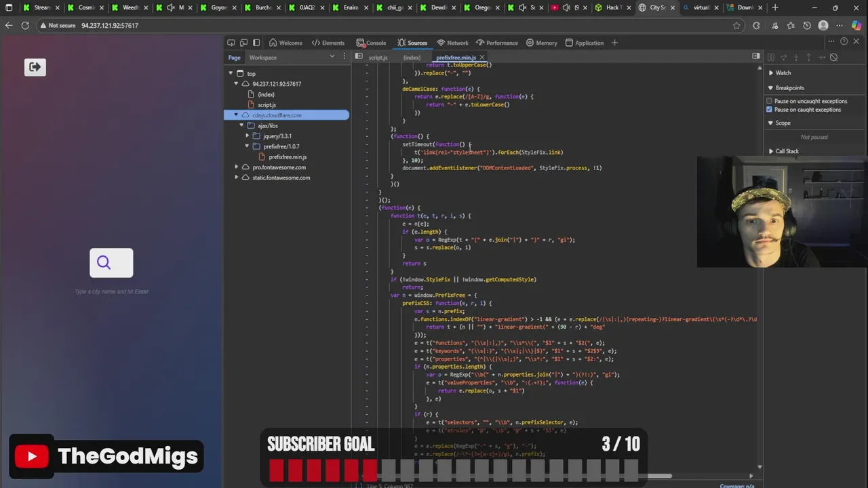Open the (index) editor tab
This screenshot has width=868, height=488.
[x=412, y=58]
